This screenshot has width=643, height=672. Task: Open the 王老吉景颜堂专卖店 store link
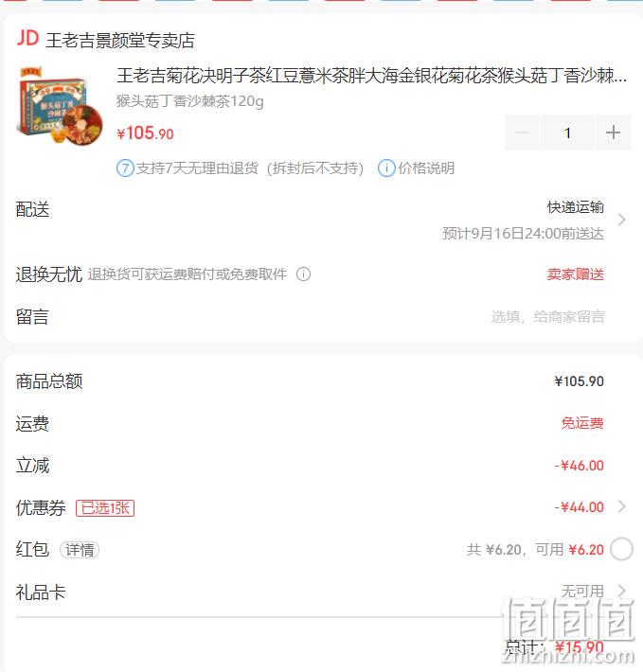pos(120,41)
